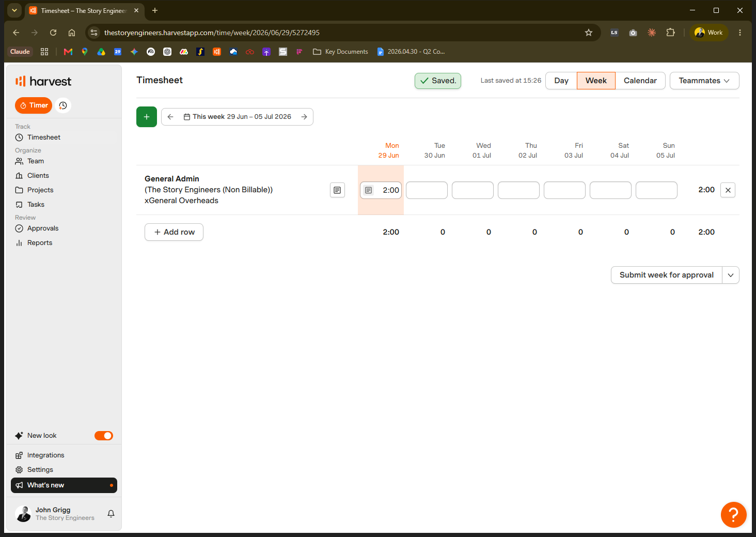
Task: Click browser back arrow
Action: click(x=16, y=33)
